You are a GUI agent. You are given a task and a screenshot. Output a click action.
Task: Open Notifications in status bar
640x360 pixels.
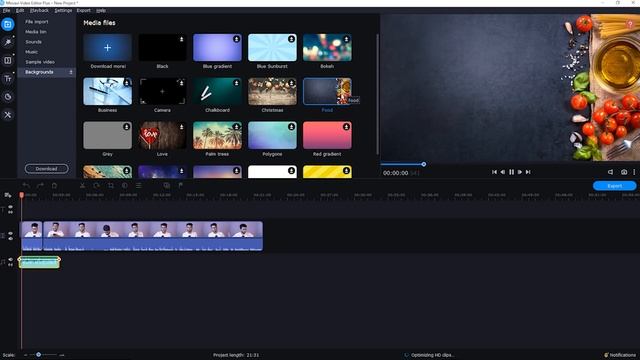[620, 355]
